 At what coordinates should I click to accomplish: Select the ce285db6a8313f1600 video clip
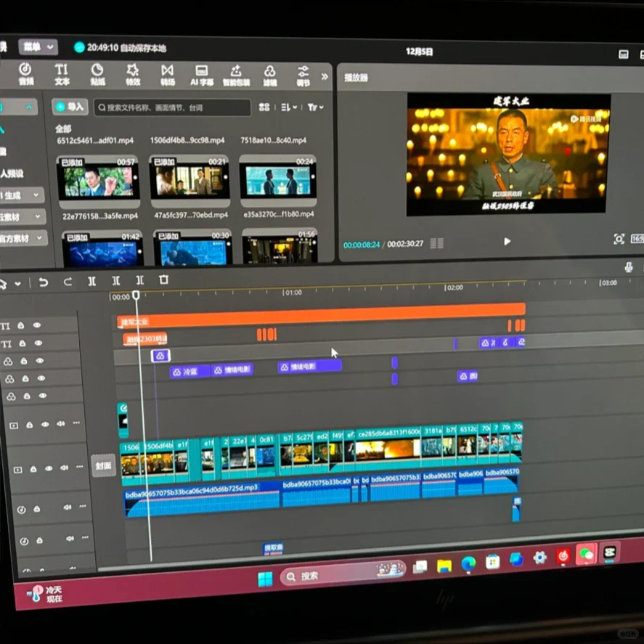tap(388, 449)
